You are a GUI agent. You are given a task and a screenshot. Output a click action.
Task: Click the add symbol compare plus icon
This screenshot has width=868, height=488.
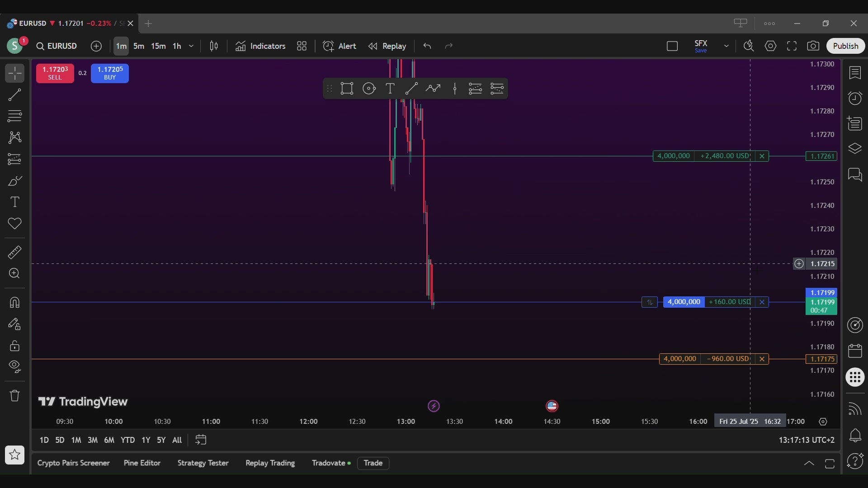pos(96,46)
